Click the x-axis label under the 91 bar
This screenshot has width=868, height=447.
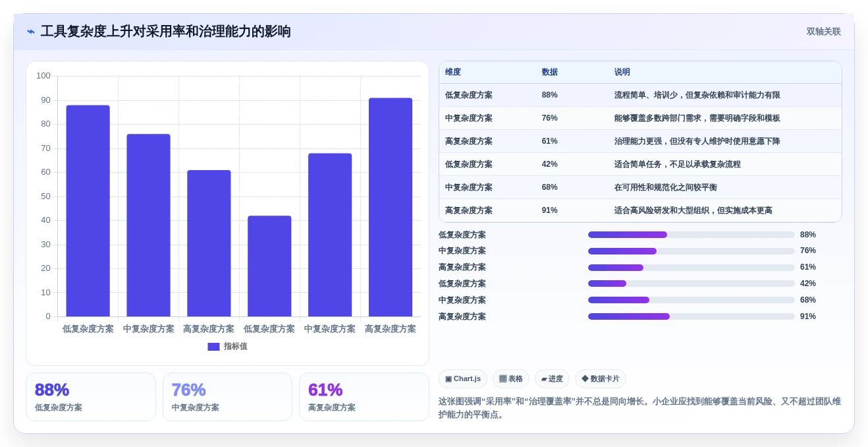[x=391, y=329]
